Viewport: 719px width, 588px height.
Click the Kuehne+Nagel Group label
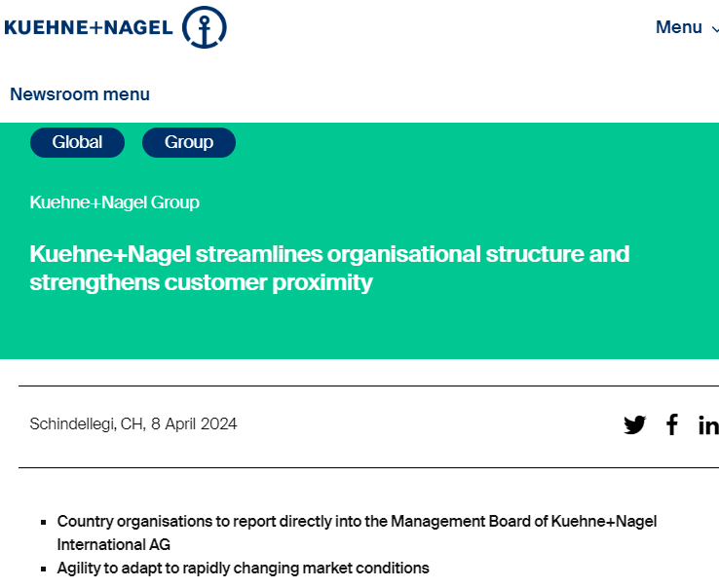(115, 202)
